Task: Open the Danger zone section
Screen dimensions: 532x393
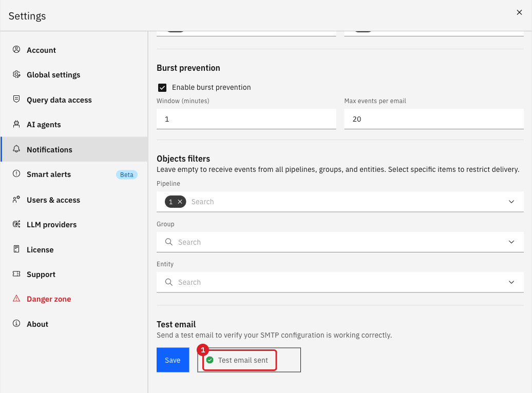Action: click(74, 299)
